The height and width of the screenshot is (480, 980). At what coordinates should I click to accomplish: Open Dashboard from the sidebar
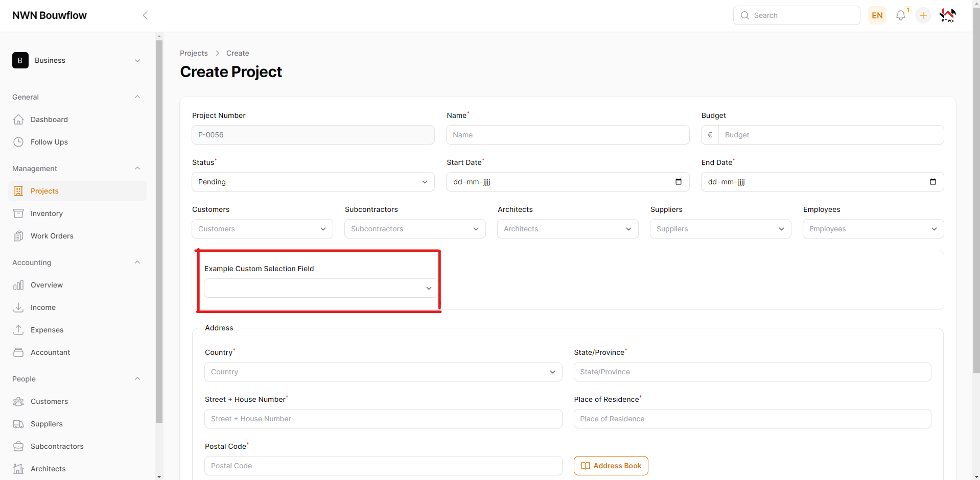coord(49,119)
